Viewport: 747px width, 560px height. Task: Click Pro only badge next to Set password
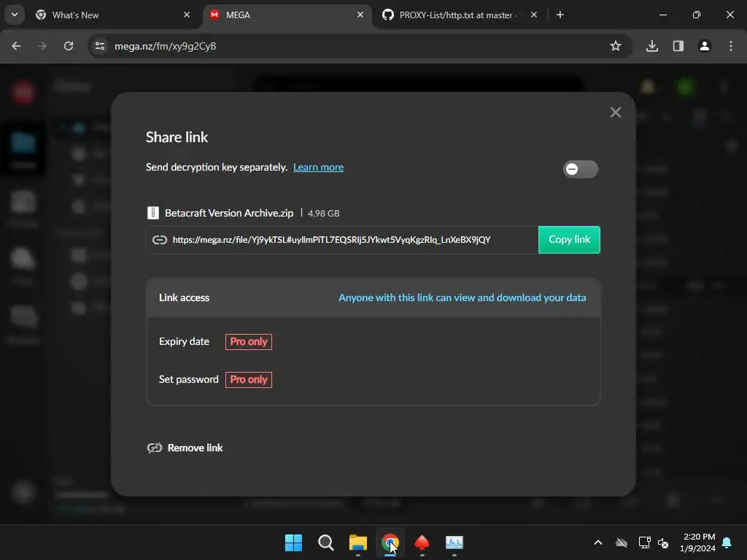click(249, 379)
